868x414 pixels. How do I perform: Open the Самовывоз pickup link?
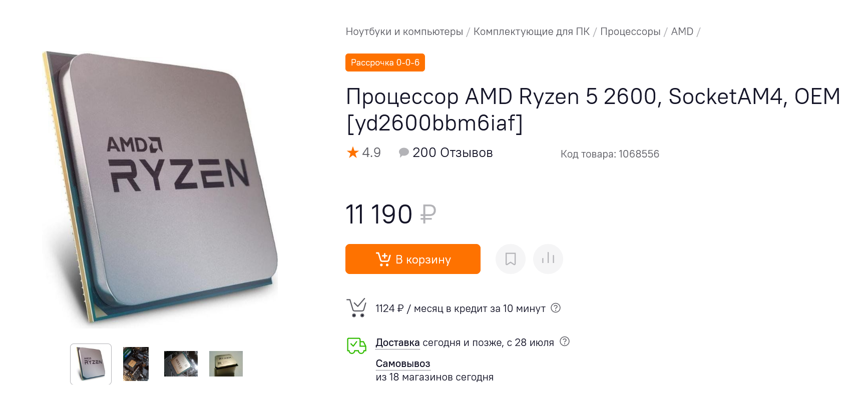[x=403, y=363]
